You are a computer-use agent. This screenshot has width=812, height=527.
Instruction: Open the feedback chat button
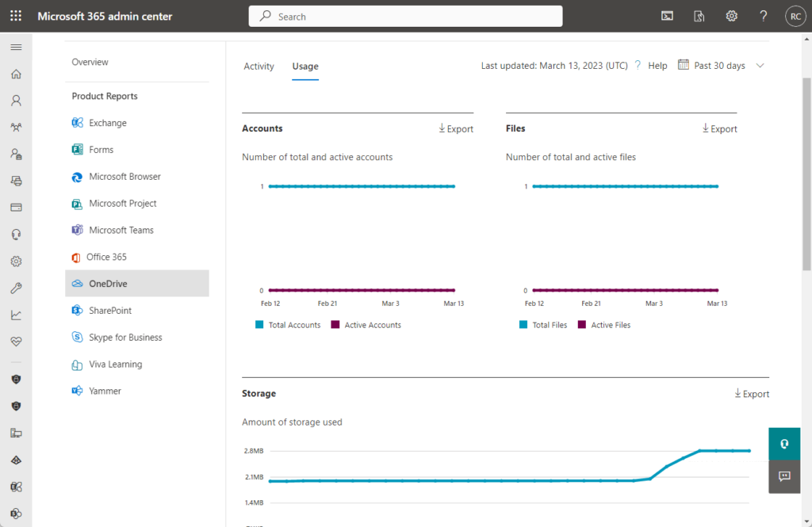point(784,476)
